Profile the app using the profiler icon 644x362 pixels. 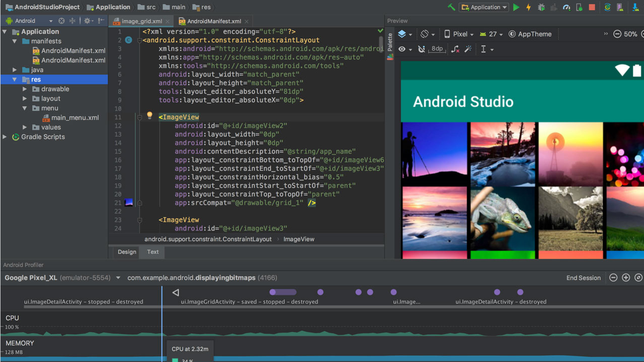tap(567, 7)
